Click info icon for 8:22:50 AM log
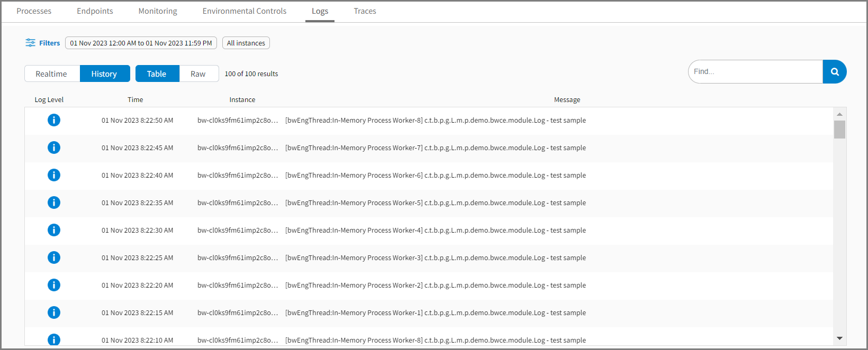This screenshot has height=350, width=868. [54, 121]
